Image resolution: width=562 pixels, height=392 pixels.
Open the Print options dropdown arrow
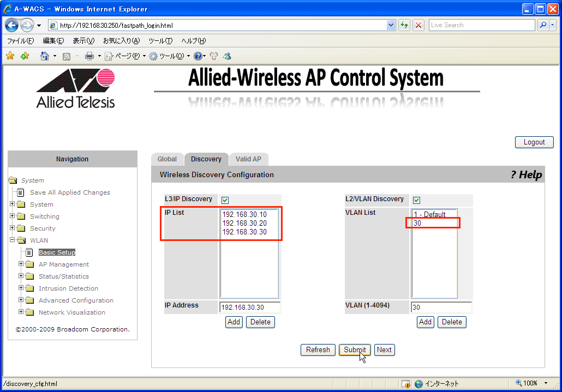(x=99, y=56)
